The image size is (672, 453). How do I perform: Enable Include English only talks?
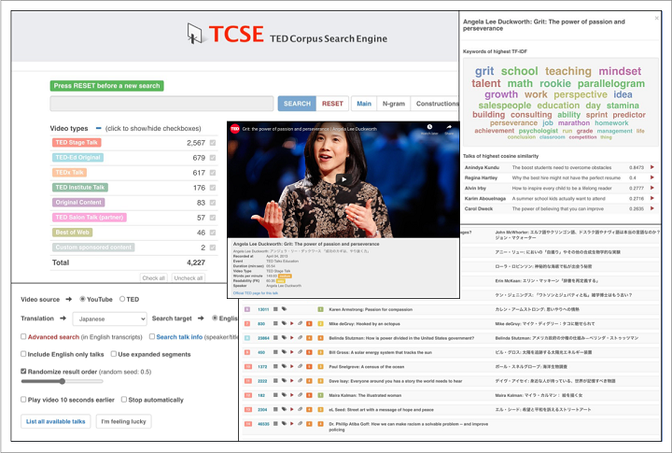(x=24, y=354)
